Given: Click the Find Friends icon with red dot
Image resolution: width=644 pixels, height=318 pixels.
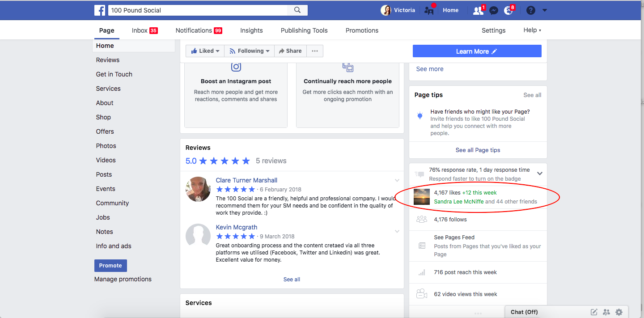Looking at the screenshot, I should [429, 10].
